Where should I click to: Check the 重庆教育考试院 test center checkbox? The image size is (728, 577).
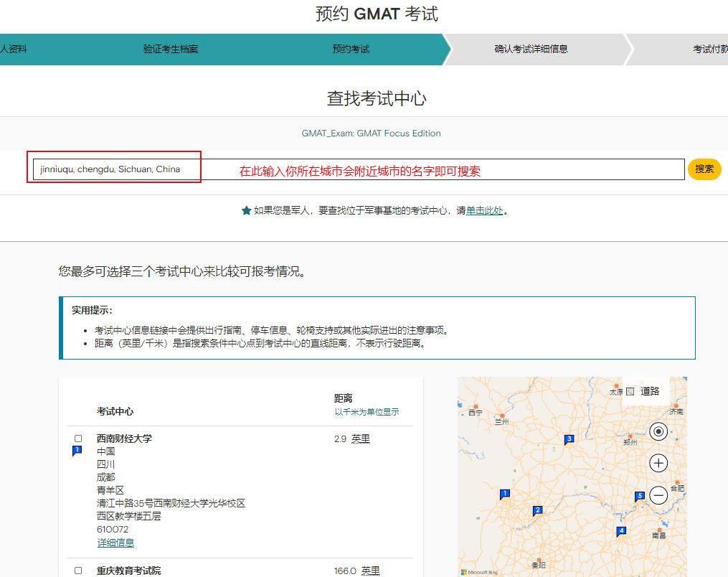[x=78, y=570]
